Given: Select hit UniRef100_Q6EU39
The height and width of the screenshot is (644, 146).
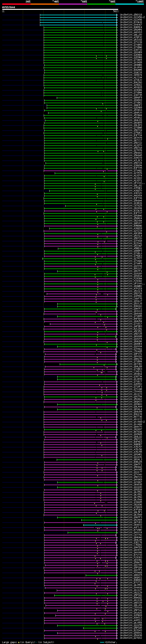Looking at the screenshot, I should [131, 602].
